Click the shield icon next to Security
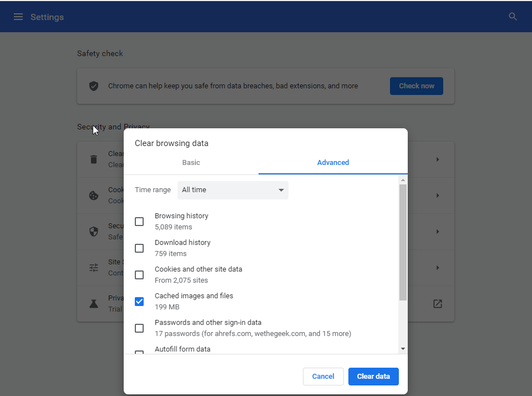The width and height of the screenshot is (532, 396). point(93,231)
